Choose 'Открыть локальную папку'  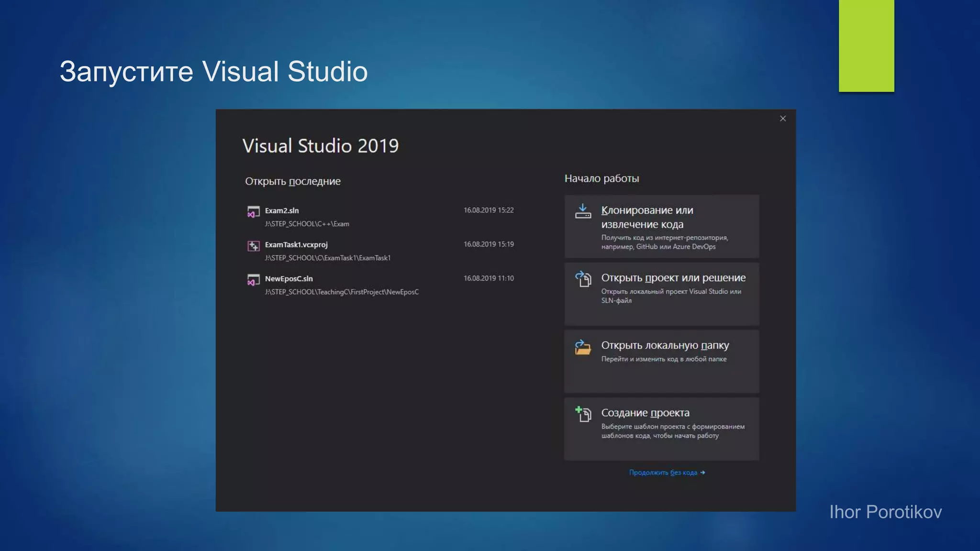pos(662,361)
